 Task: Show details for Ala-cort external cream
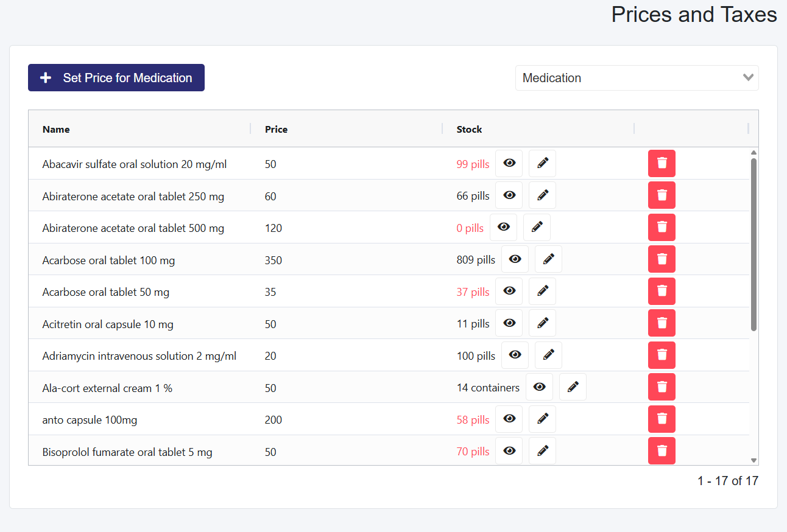pos(539,387)
